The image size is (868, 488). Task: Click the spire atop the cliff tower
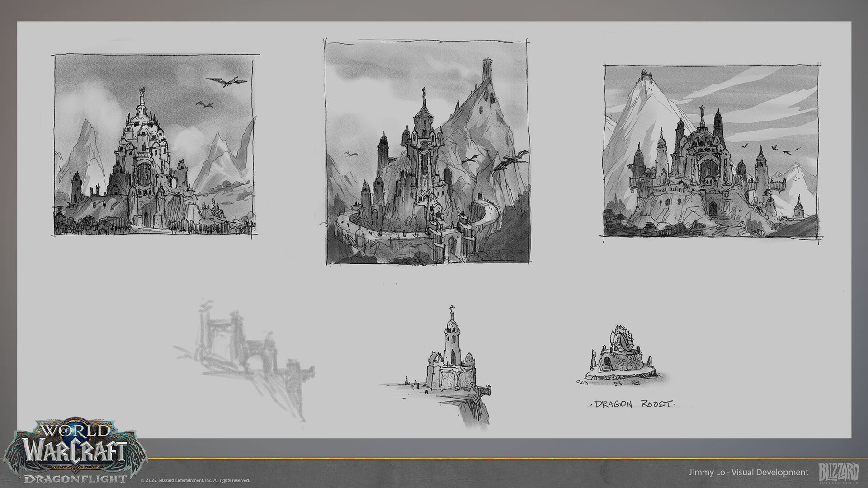coord(452,313)
